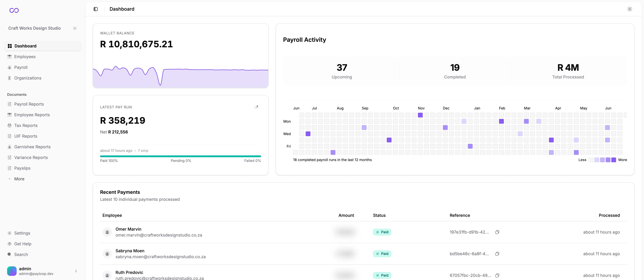Screen dimensions: 644x280
Task: Open the admin account options menu
Action: tap(76, 271)
